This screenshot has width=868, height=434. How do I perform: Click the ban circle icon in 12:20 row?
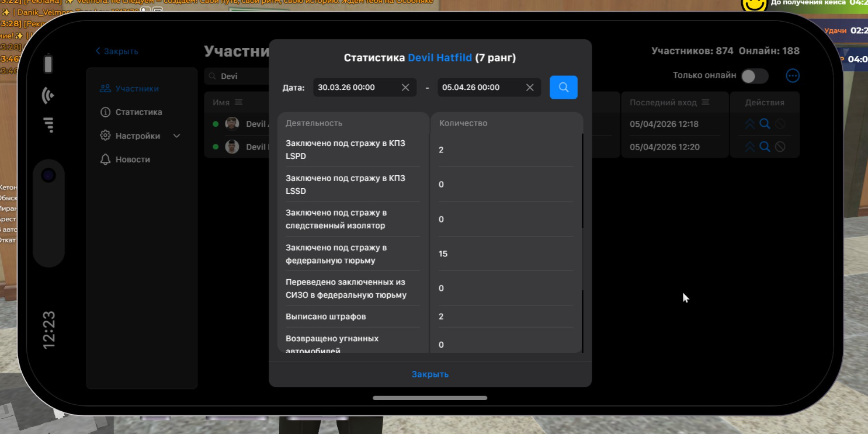[780, 147]
